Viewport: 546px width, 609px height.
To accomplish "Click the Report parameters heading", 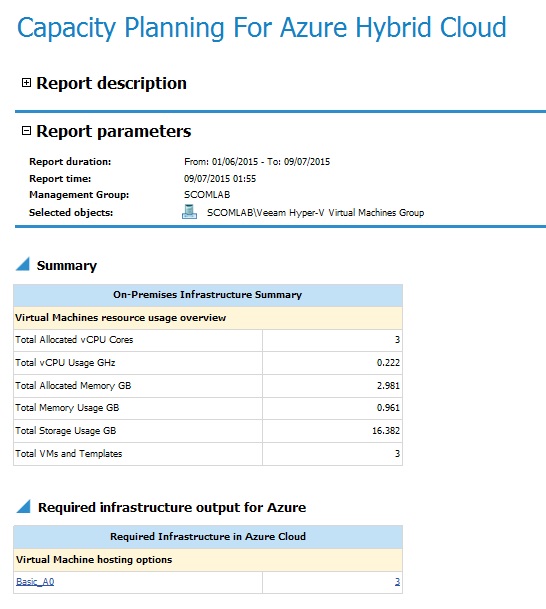I will 114,131.
